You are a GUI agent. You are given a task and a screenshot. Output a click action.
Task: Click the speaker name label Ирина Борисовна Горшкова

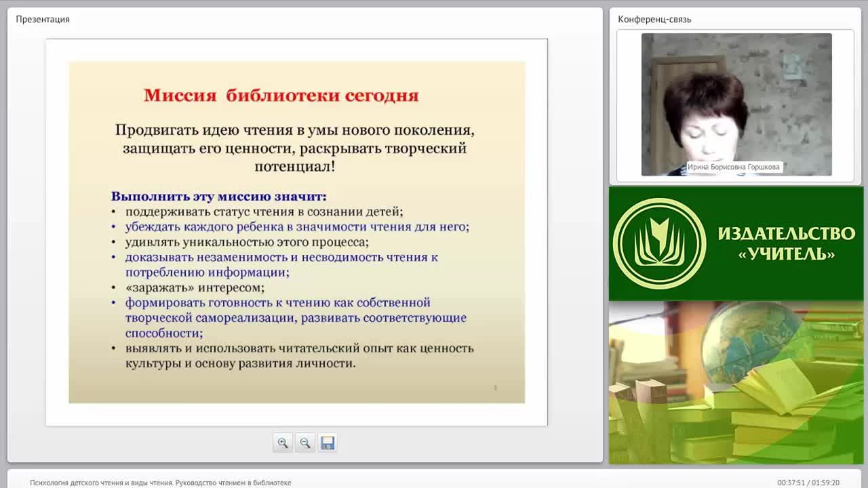(734, 167)
